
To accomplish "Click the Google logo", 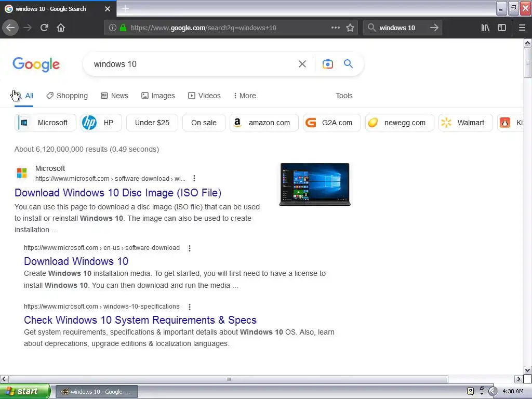I will pyautogui.click(x=36, y=64).
